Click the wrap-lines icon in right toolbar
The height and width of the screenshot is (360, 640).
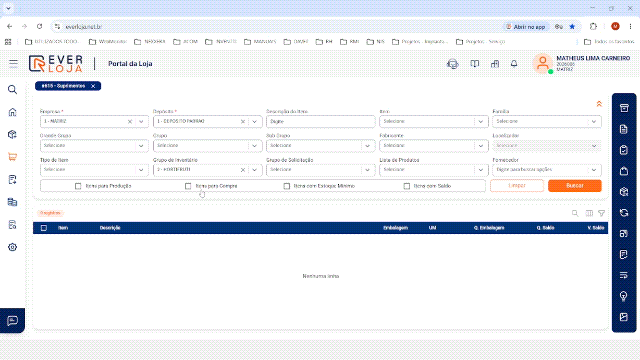[624, 275]
